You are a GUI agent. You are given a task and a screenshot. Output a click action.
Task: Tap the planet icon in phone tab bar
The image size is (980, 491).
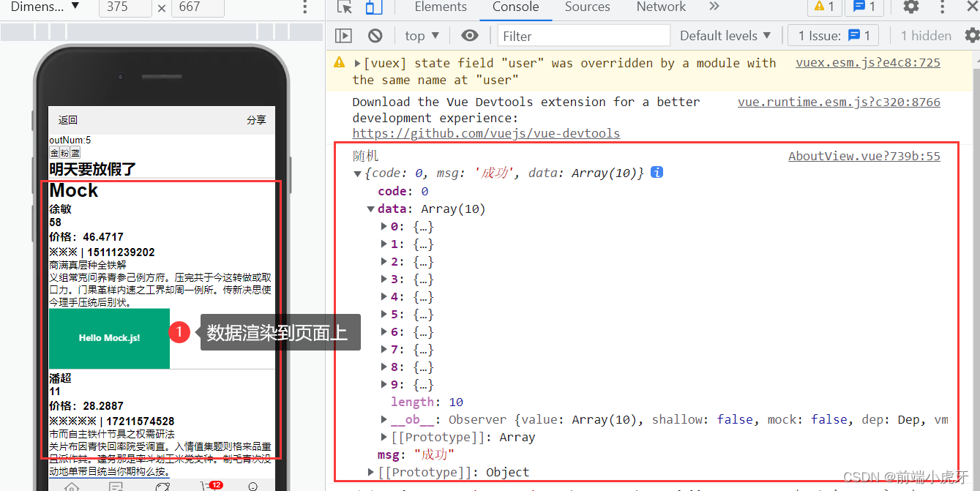click(x=162, y=487)
